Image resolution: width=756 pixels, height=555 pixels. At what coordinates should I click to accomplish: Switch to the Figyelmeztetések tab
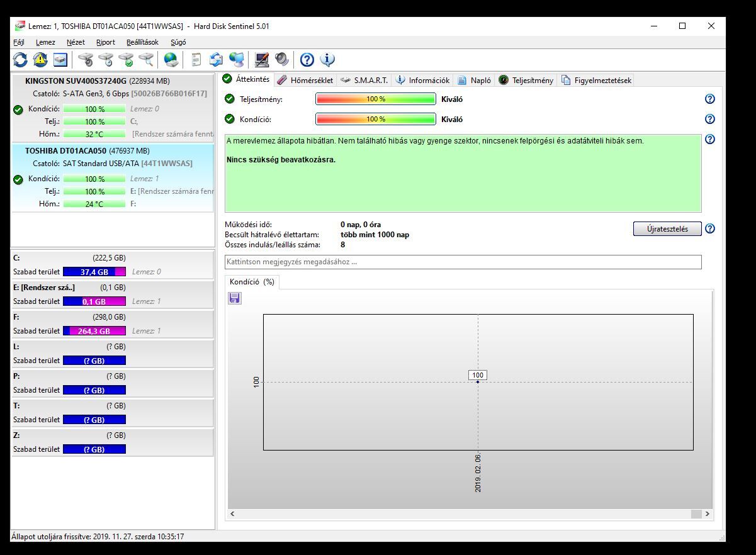(596, 80)
